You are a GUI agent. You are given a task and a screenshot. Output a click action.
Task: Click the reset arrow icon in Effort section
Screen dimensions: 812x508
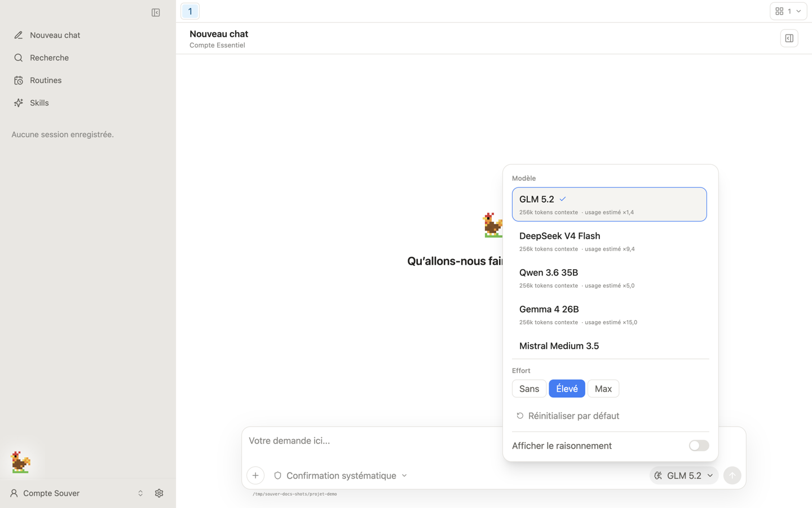520,416
